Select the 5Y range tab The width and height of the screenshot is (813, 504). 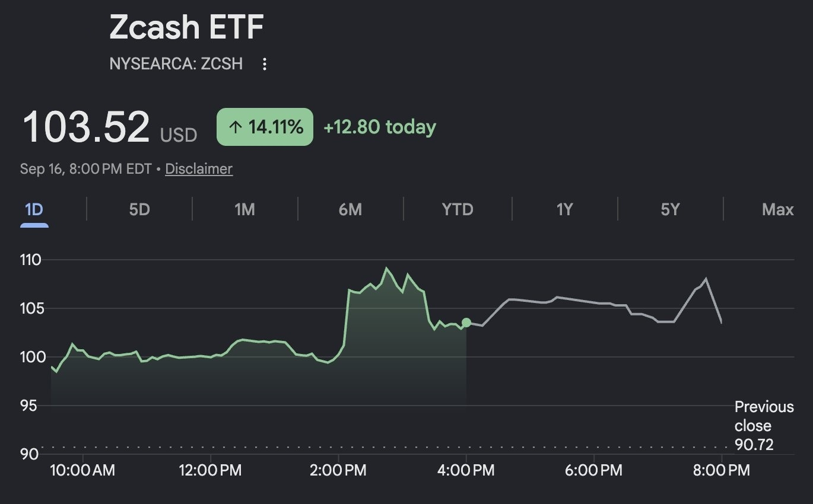coord(670,209)
